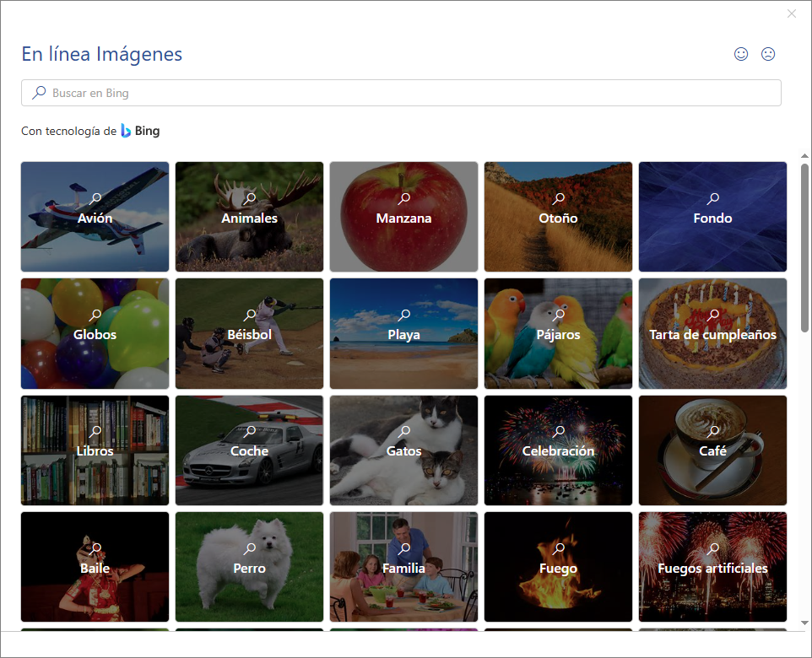Click the happy smiley feedback icon
This screenshot has width=812, height=658.
coord(741,54)
